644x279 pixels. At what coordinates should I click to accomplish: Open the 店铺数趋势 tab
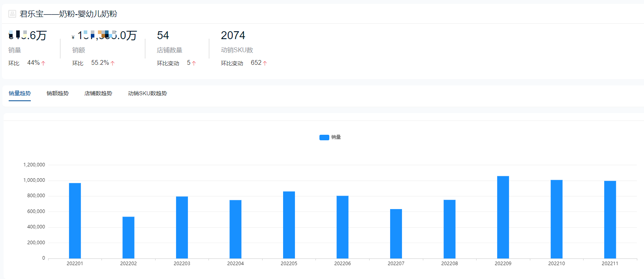98,93
